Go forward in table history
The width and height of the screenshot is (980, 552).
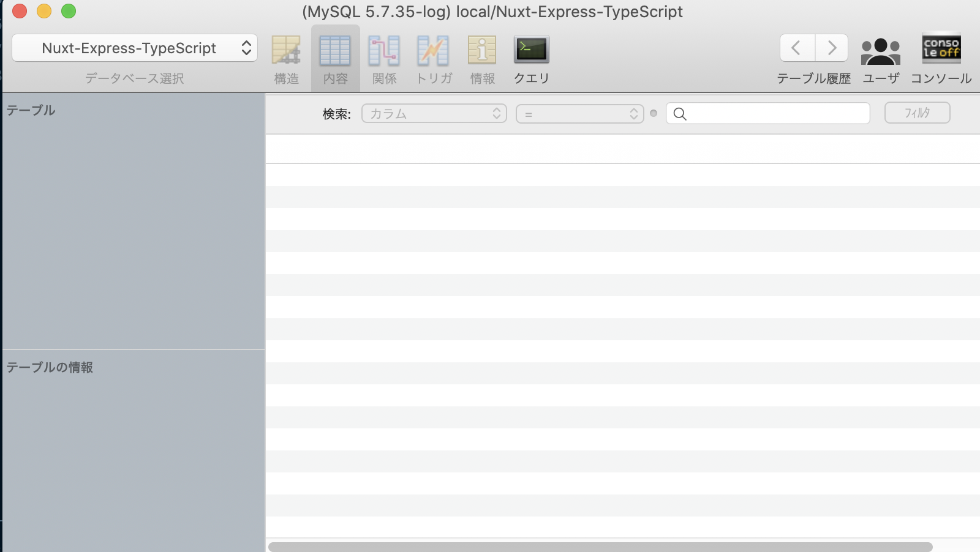click(x=832, y=48)
